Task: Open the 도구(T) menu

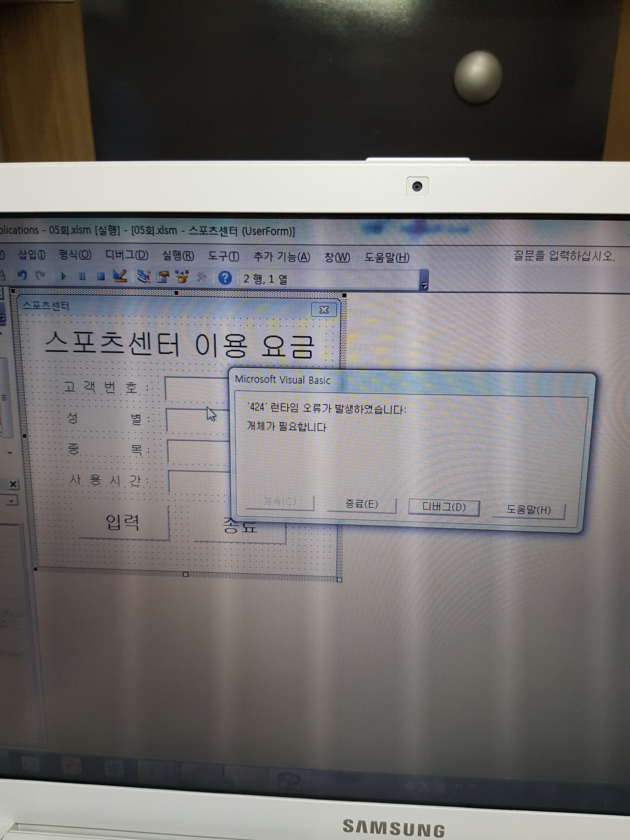Action: click(223, 256)
